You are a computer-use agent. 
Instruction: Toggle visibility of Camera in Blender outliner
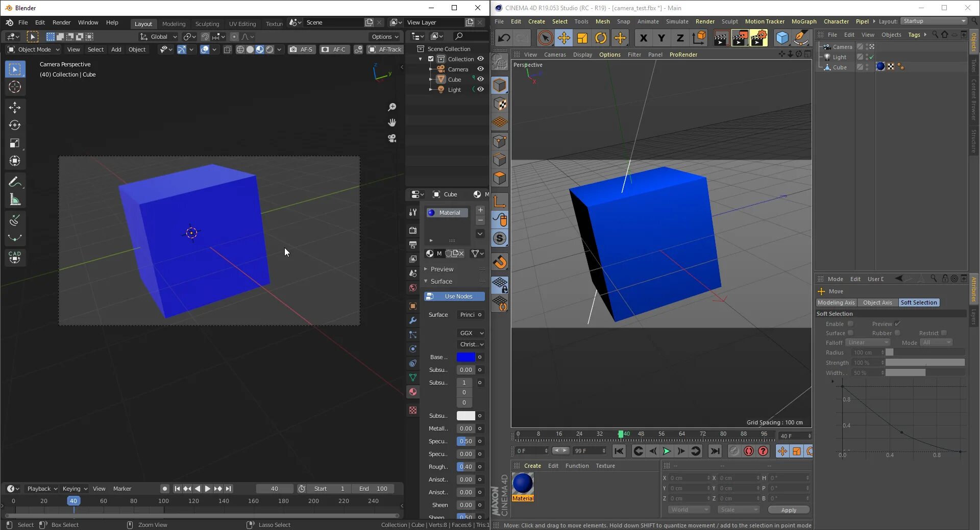pyautogui.click(x=480, y=69)
